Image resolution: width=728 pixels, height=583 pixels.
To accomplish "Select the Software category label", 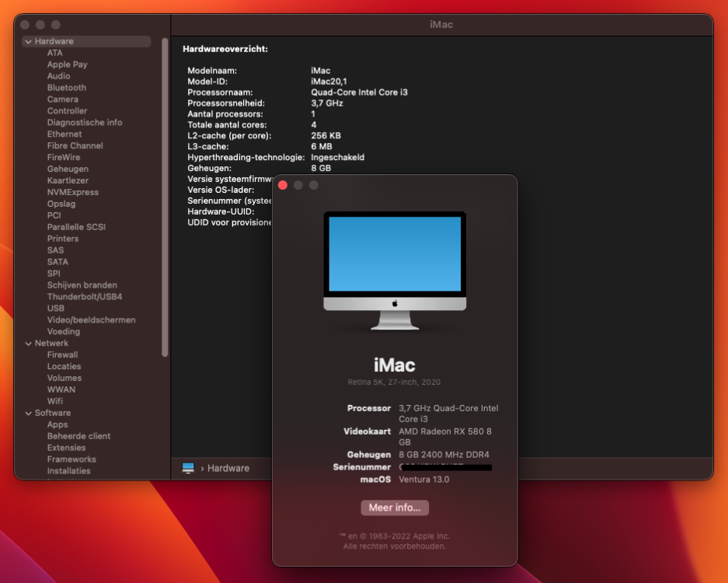I will 53,413.
